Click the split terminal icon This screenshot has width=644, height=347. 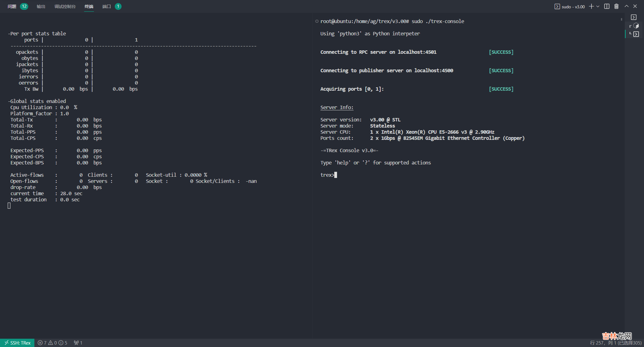pyautogui.click(x=607, y=6)
